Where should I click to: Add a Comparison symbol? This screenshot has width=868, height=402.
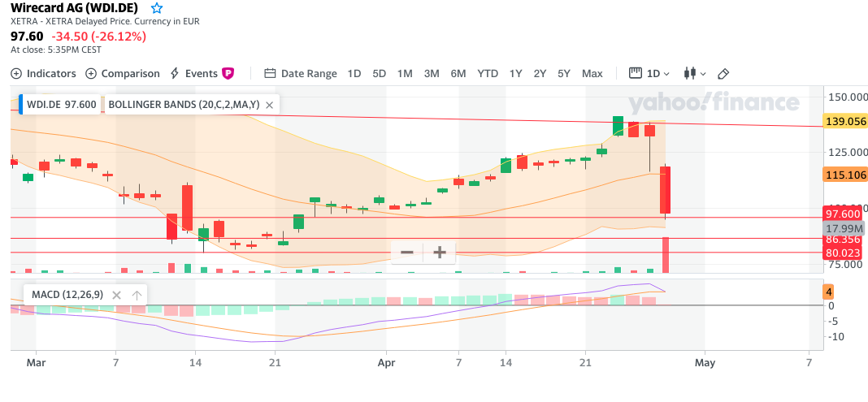click(123, 73)
